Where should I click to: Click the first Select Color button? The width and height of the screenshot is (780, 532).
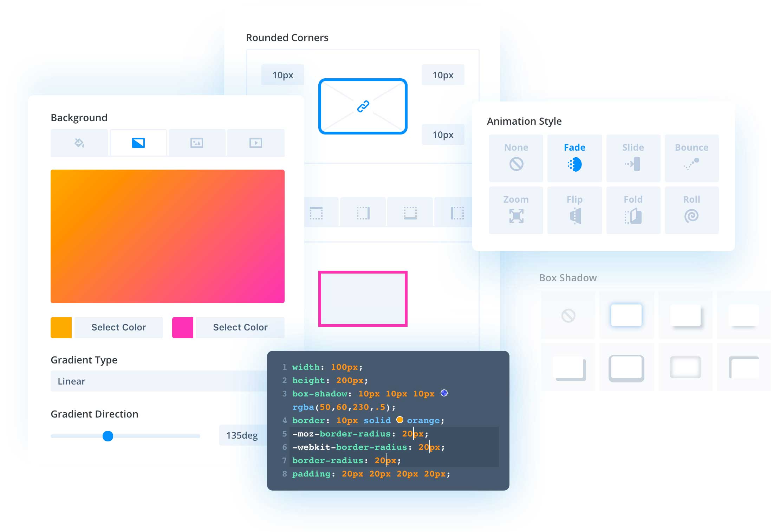tap(119, 327)
